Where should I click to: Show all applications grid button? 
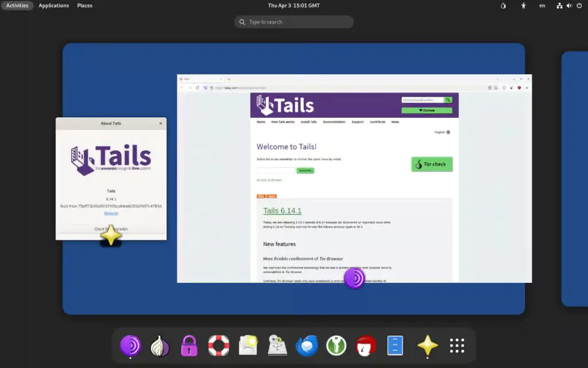(457, 346)
